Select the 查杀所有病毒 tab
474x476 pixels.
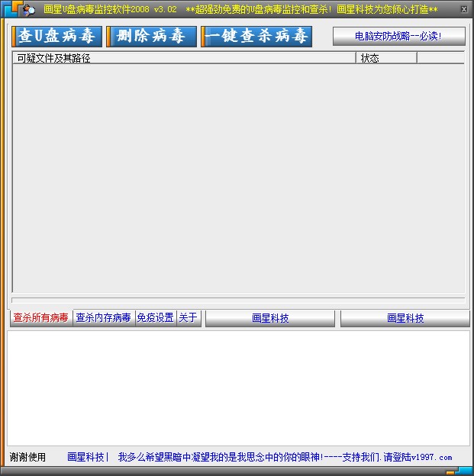[41, 318]
